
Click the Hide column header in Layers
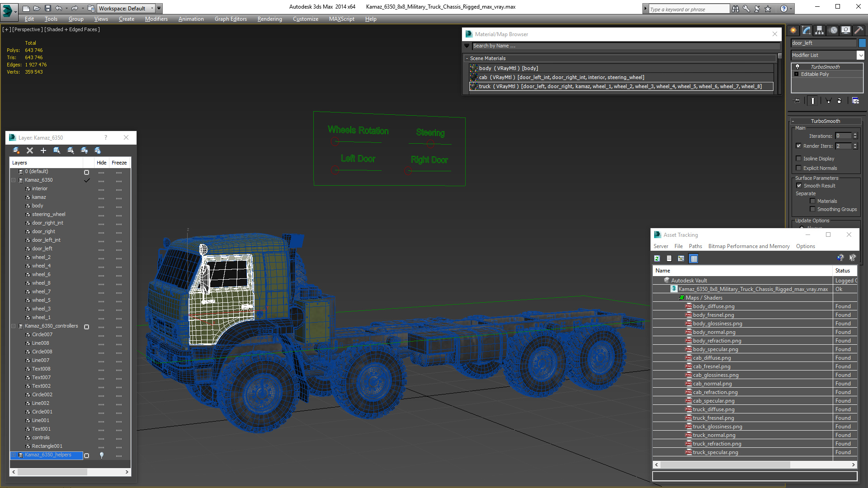click(x=101, y=163)
